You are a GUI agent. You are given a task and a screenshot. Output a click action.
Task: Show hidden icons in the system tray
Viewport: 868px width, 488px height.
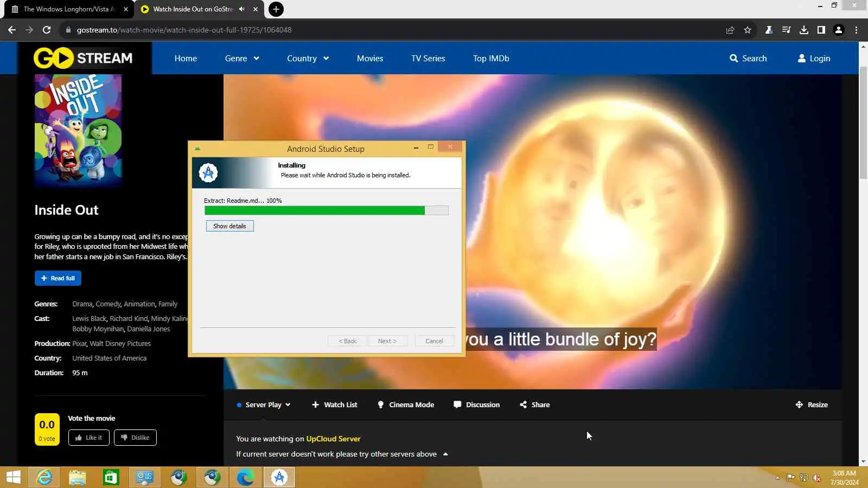tap(777, 478)
